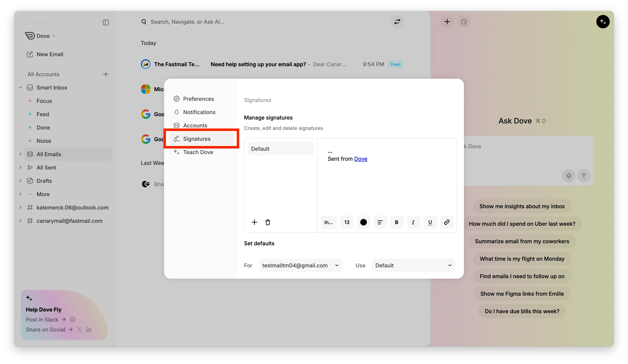Toggle underline formatting in signature editor
Screen dimensions: 628x364
pyautogui.click(x=430, y=222)
